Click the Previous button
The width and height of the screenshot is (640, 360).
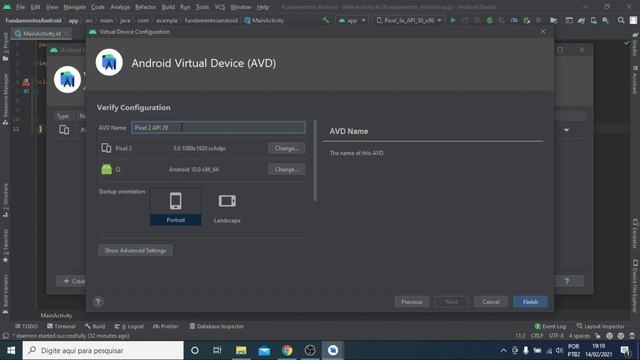click(411, 302)
